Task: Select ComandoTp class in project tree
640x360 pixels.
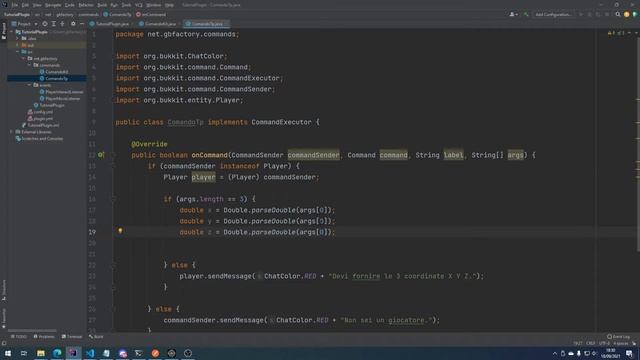Action: tap(54, 78)
